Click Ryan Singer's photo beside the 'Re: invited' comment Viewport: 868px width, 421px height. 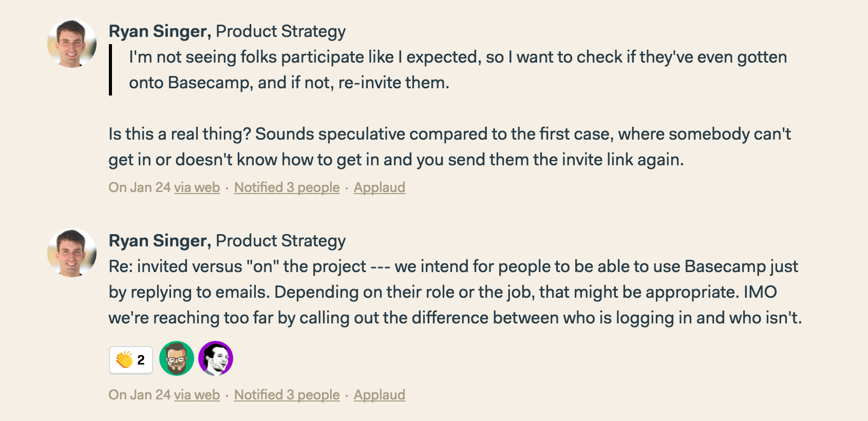pyautogui.click(x=72, y=253)
